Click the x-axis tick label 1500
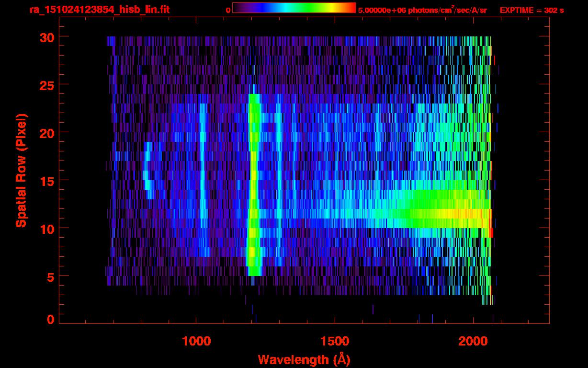 (x=335, y=341)
